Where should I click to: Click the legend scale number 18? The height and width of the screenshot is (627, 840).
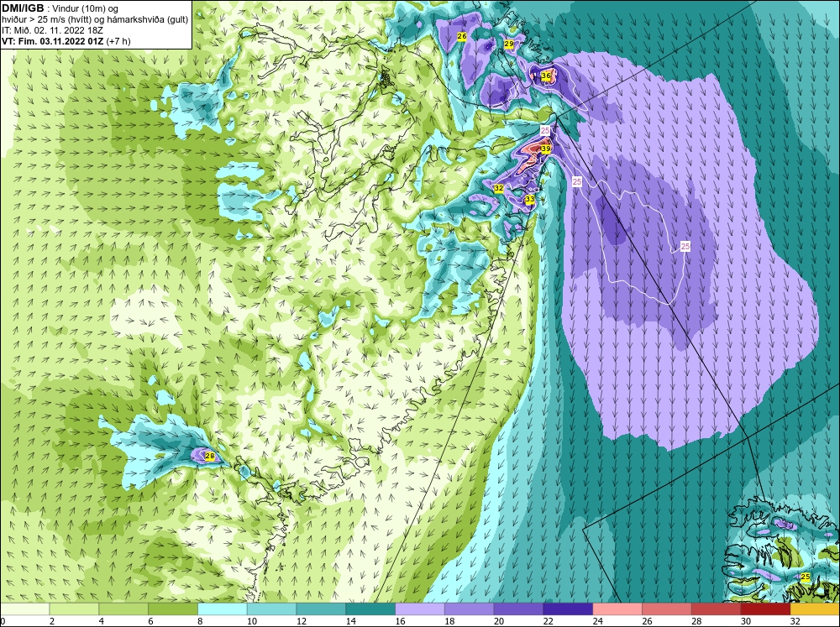[x=449, y=621]
